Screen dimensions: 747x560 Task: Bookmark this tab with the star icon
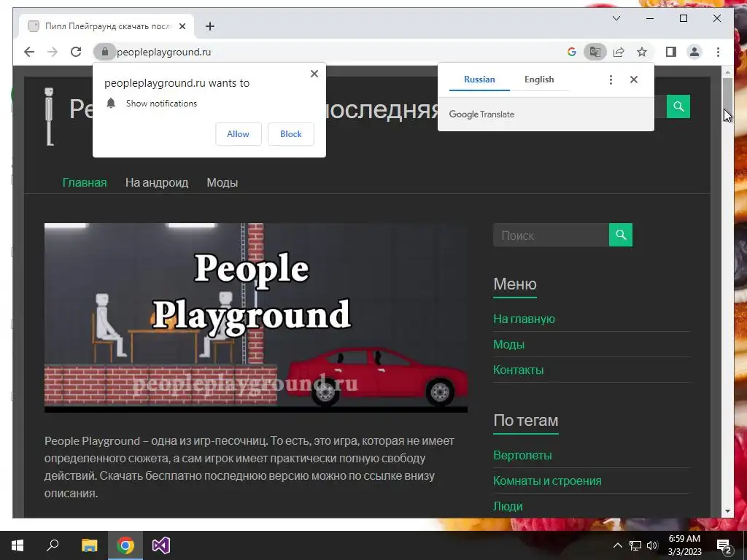tap(642, 52)
